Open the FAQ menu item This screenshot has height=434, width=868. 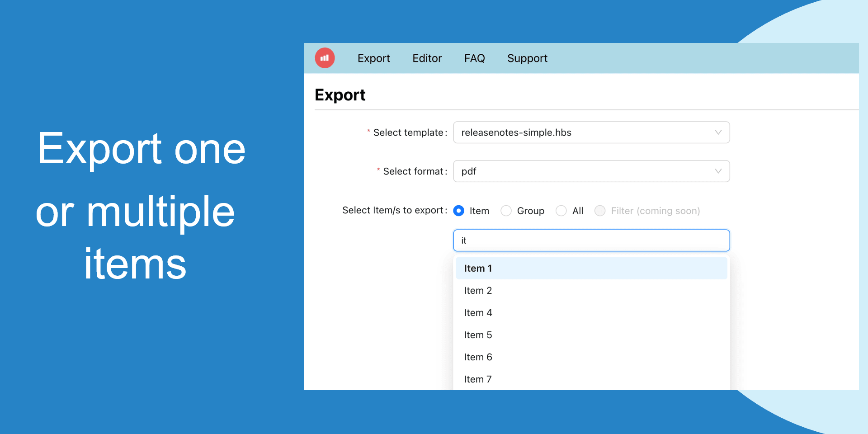tap(474, 58)
